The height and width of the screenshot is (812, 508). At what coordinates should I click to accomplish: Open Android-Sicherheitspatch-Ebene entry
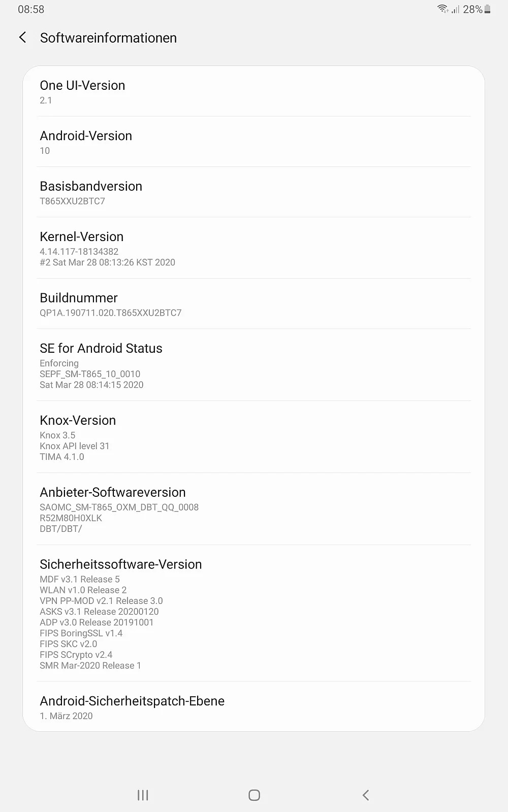[253, 707]
